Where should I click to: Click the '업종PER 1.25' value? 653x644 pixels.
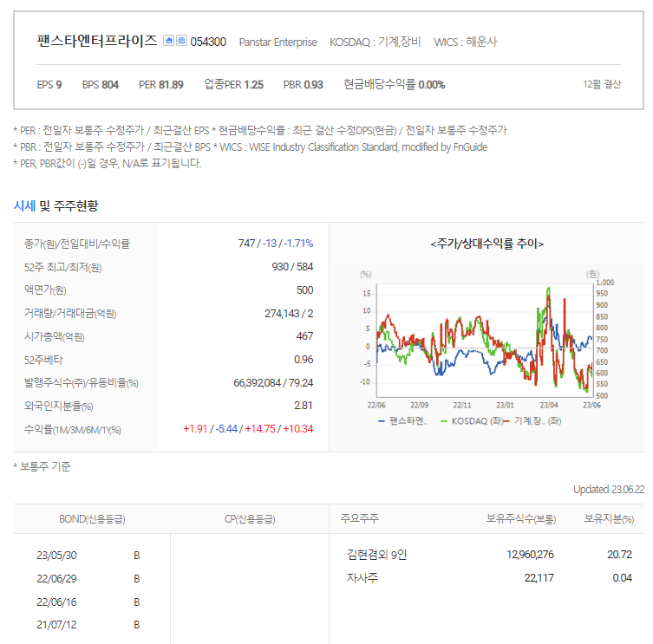(x=233, y=84)
